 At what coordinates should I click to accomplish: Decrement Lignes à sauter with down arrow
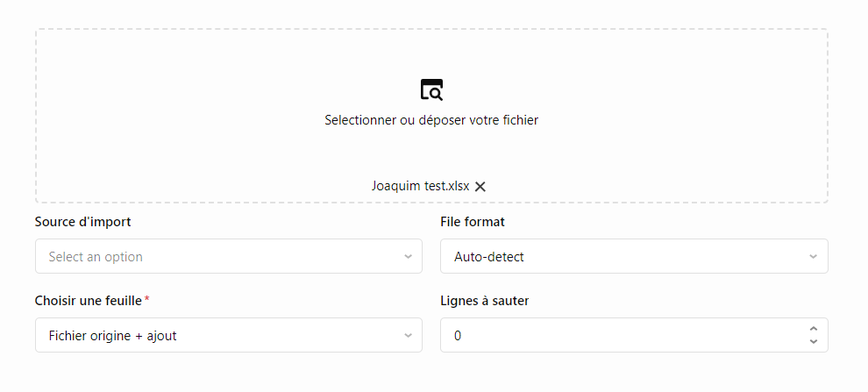[814, 341]
